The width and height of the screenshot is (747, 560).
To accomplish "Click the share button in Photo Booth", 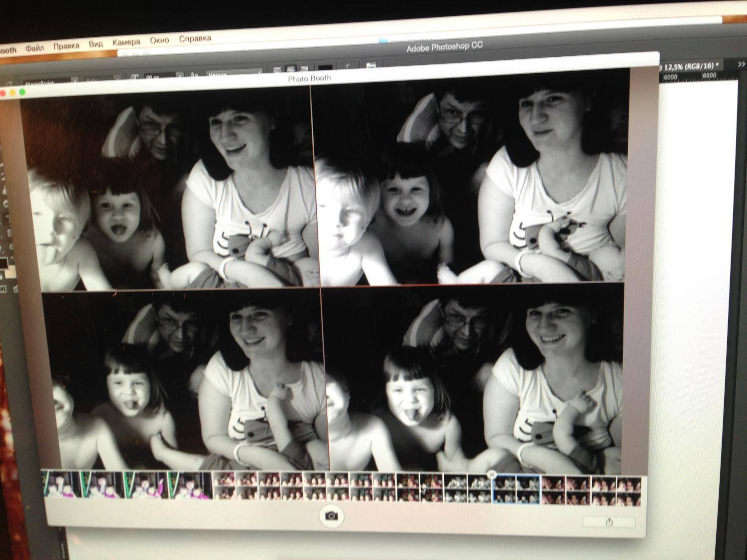I will [609, 522].
